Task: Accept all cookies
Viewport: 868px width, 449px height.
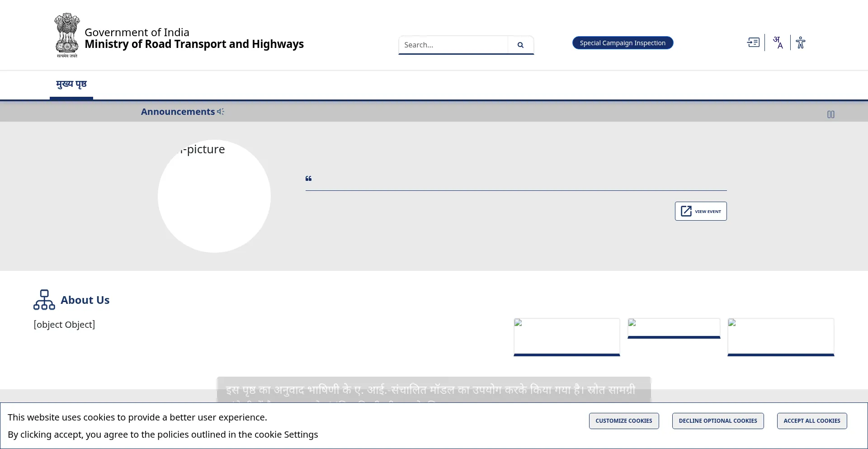Action: coord(812,421)
